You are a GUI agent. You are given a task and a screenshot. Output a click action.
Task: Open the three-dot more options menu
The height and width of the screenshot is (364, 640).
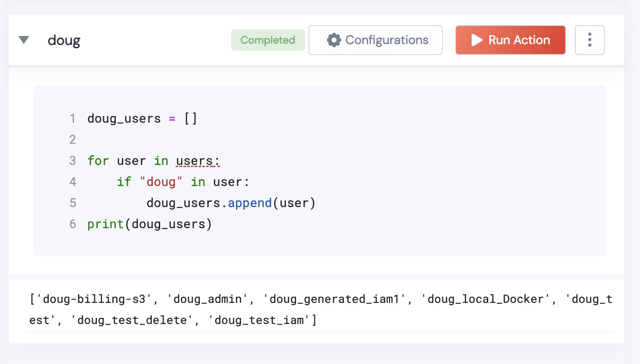[x=589, y=40]
